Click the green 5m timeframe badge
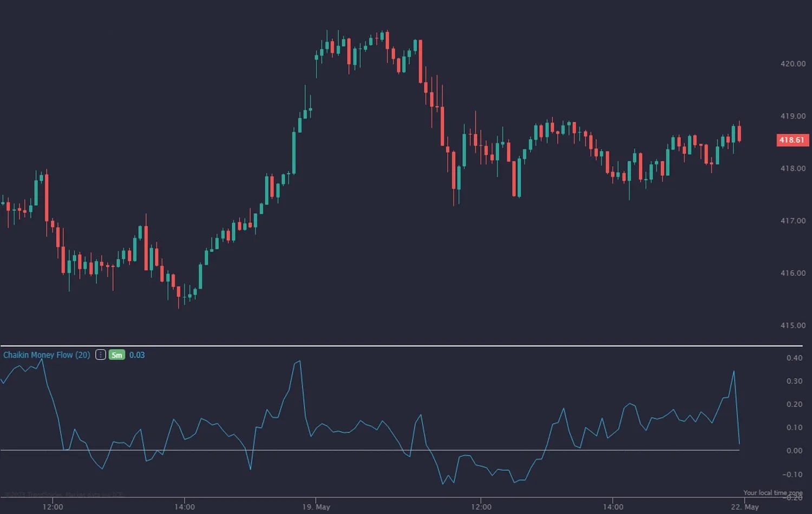 coord(117,355)
